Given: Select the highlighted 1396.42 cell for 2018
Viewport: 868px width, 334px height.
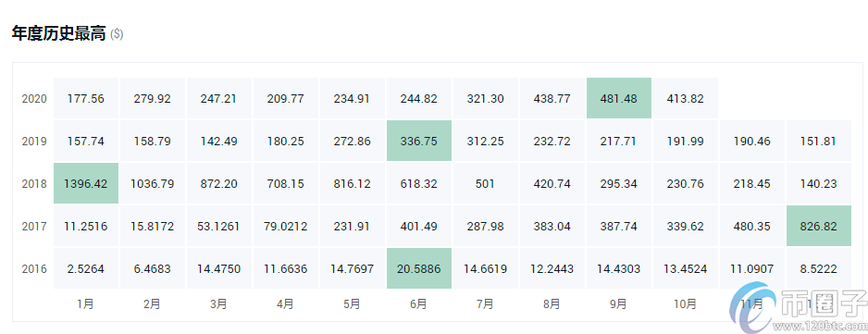Looking at the screenshot, I should [86, 183].
